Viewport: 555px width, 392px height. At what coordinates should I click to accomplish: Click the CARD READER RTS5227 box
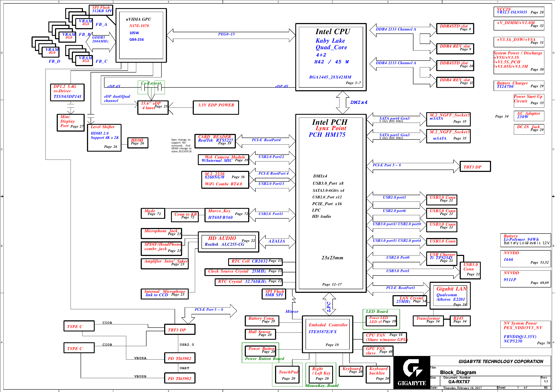coord(215,141)
